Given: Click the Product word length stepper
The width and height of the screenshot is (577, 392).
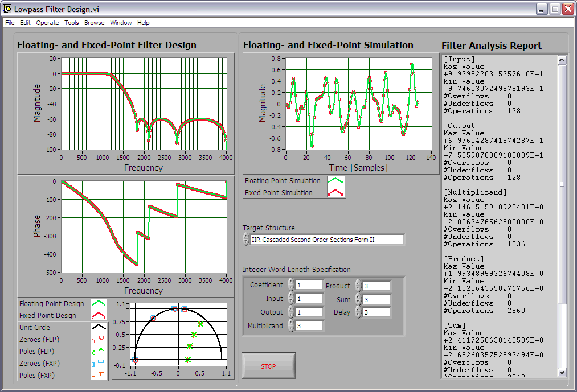Looking at the screenshot, I should click(358, 286).
